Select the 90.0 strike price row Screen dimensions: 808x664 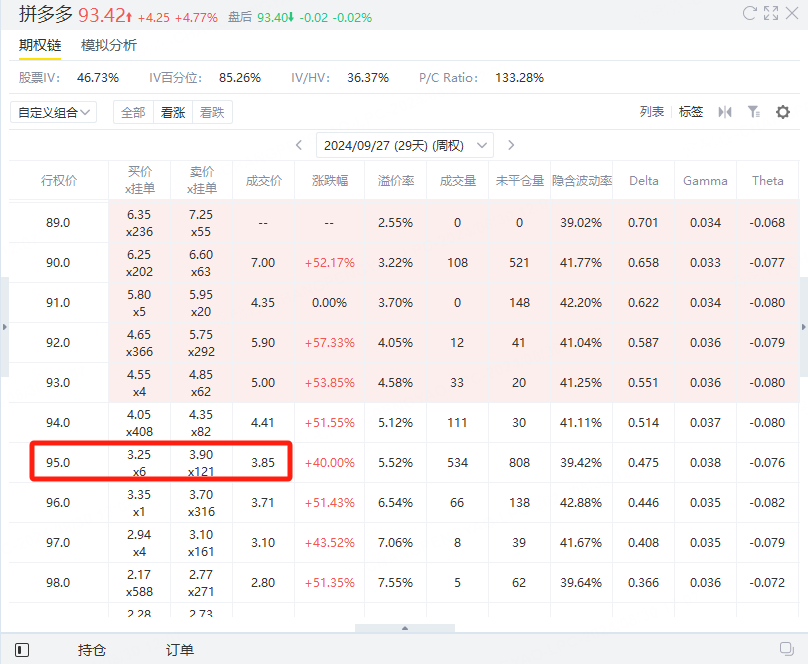tap(405, 263)
